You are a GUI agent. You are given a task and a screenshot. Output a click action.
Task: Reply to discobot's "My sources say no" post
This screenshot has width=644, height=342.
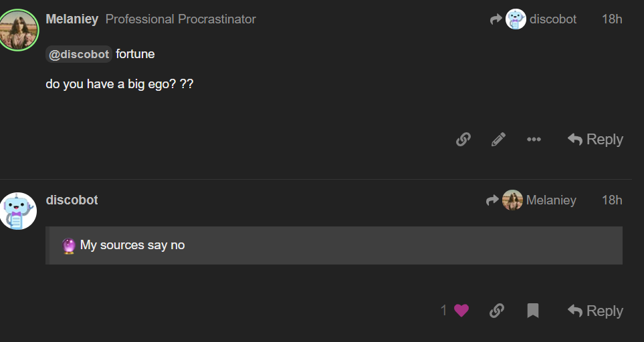click(x=595, y=311)
